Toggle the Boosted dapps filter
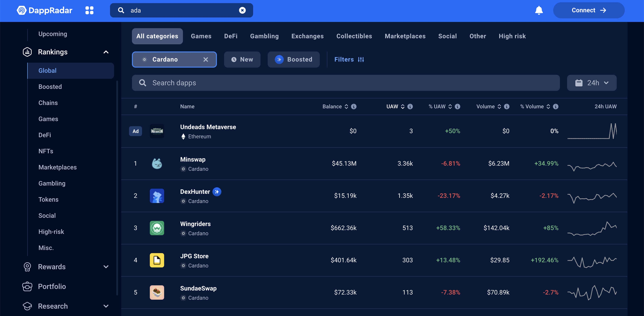This screenshot has width=644, height=316. point(294,60)
